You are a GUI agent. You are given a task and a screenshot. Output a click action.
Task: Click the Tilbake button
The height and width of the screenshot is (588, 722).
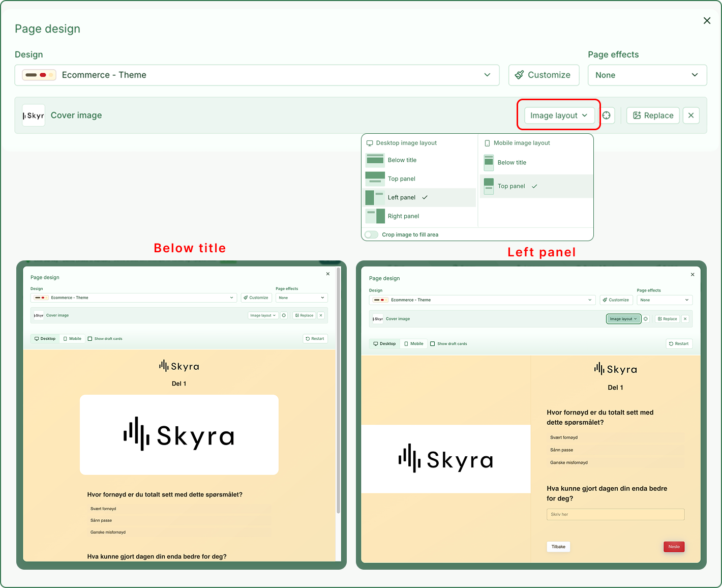click(558, 547)
